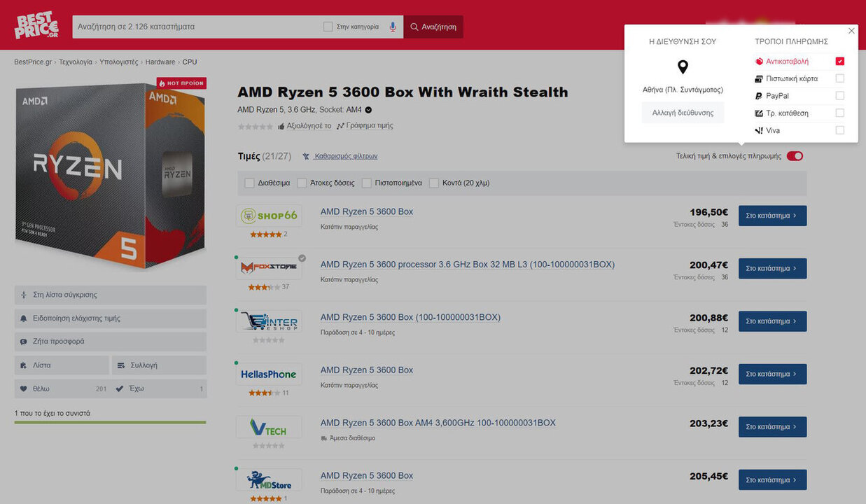Open the Τεχνολογία breadcrumb
866x504 pixels.
pos(76,62)
